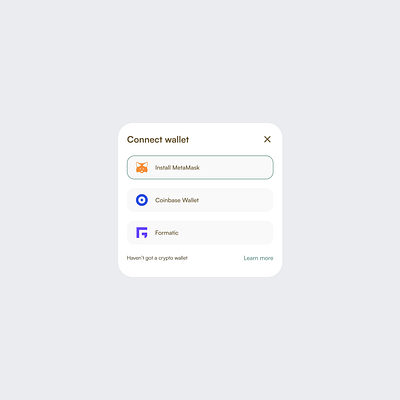Click the X icon beside Connect wallet title
Image resolution: width=400 pixels, height=400 pixels.
[267, 139]
